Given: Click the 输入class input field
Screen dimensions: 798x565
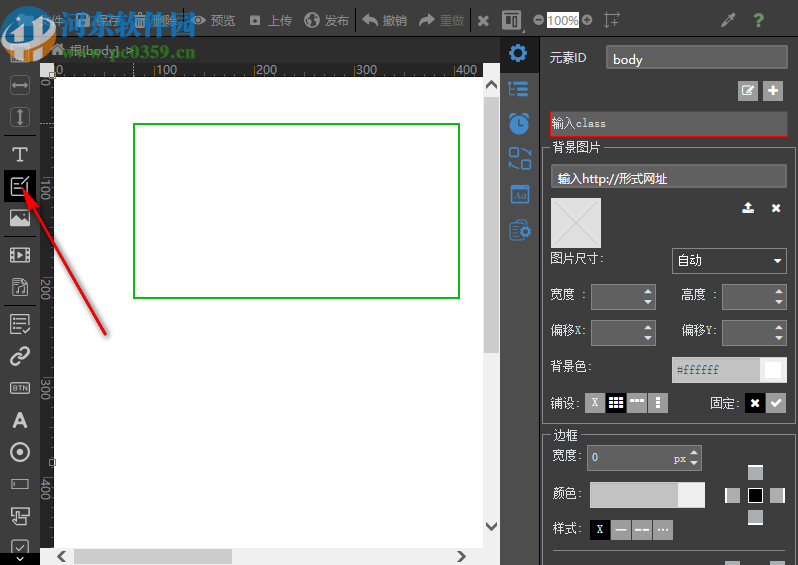Looking at the screenshot, I should point(668,123).
